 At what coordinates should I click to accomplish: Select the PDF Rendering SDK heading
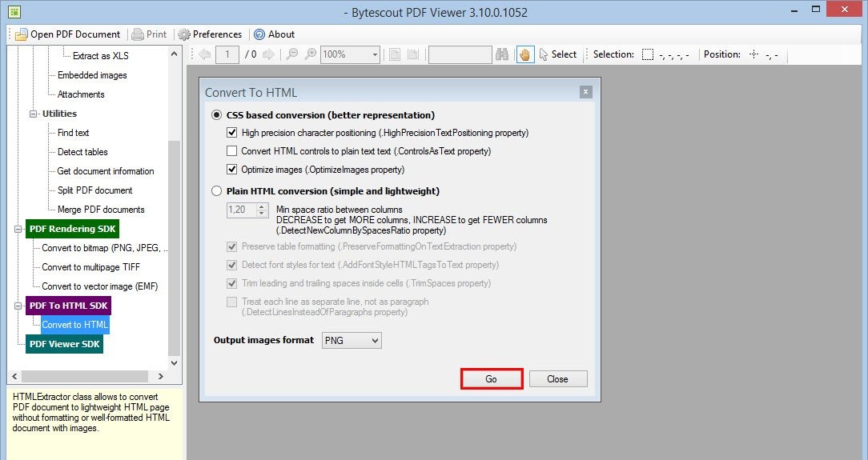(73, 229)
